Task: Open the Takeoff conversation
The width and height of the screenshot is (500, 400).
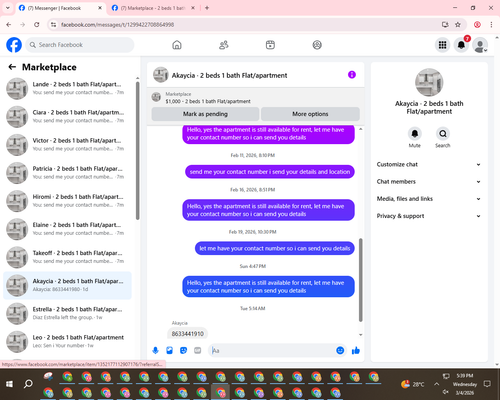Action: tap(67, 257)
